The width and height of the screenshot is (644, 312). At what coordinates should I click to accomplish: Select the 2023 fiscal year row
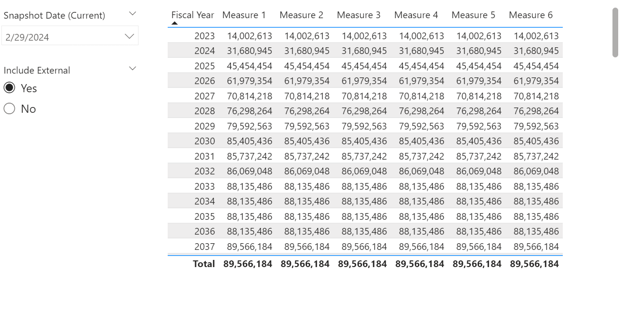click(204, 36)
